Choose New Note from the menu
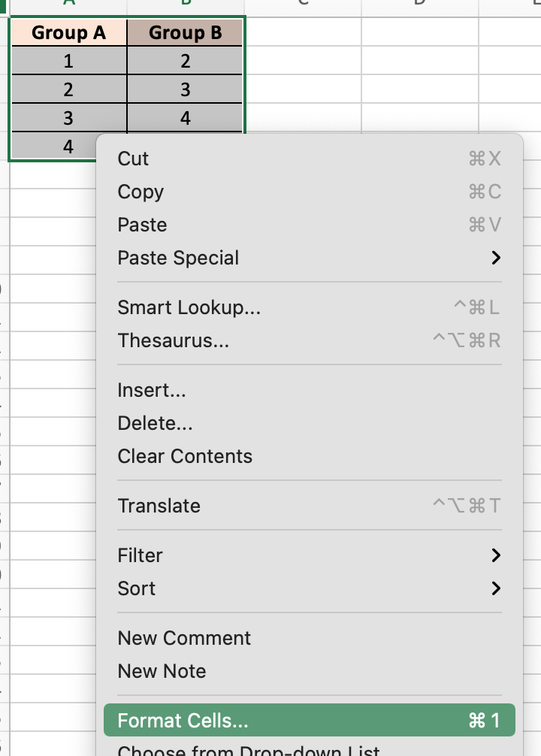541x756 pixels. pyautogui.click(x=162, y=671)
